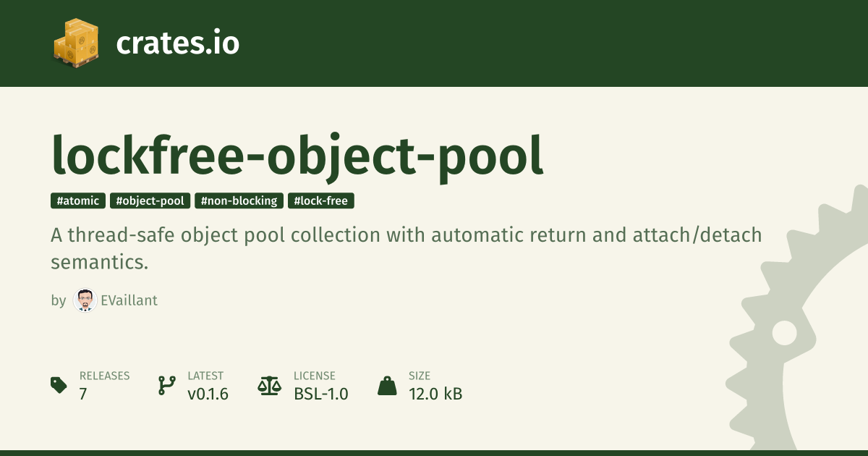Click the RELEASES label
The width and height of the screenshot is (868, 456).
pos(104,376)
